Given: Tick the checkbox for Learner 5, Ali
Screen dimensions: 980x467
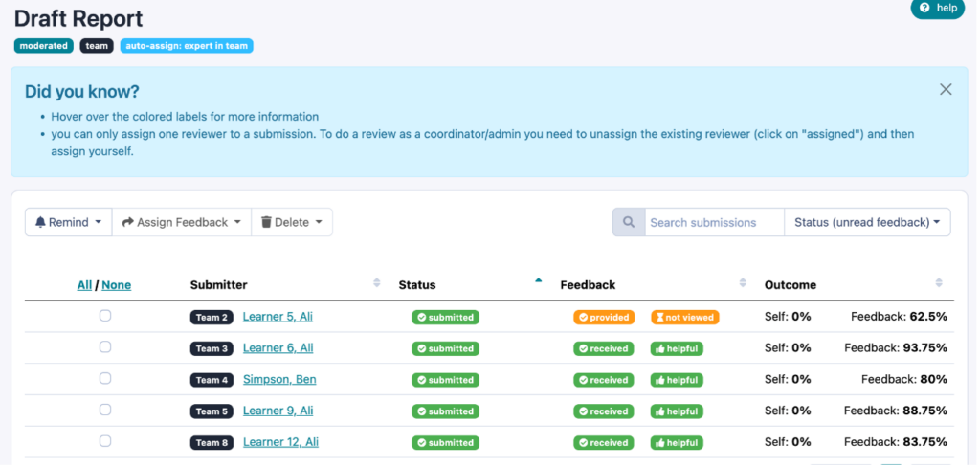Looking at the screenshot, I should point(105,316).
